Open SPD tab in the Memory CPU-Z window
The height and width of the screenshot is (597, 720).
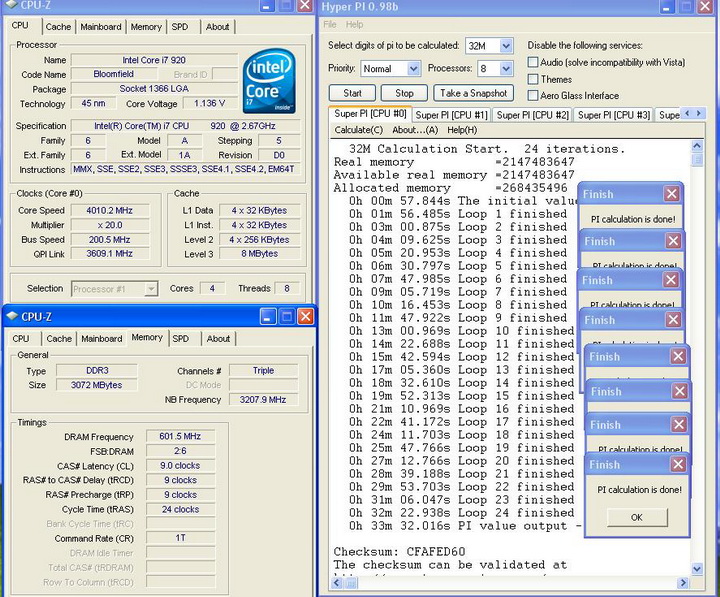[x=180, y=338]
